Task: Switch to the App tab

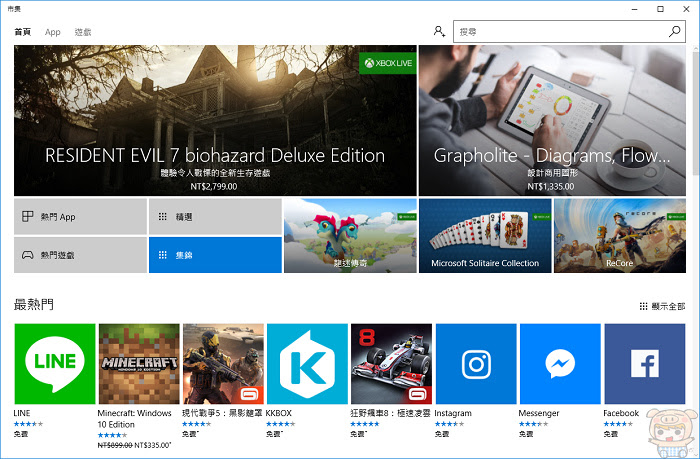Action: coord(53,32)
